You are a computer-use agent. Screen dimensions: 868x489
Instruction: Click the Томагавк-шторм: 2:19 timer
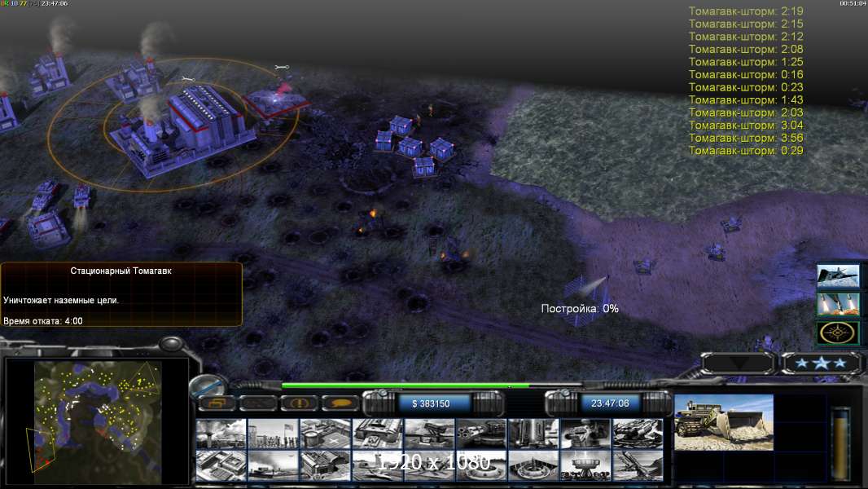tap(746, 11)
